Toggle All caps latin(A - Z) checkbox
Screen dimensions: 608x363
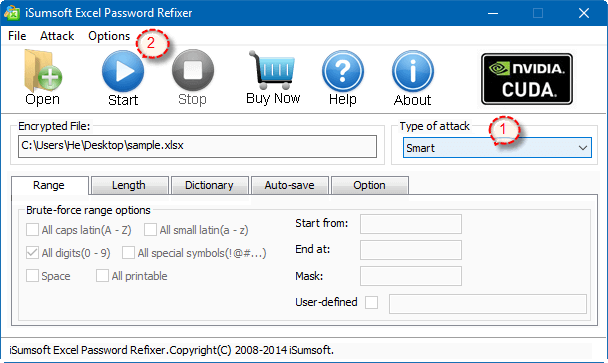pyautogui.click(x=32, y=230)
